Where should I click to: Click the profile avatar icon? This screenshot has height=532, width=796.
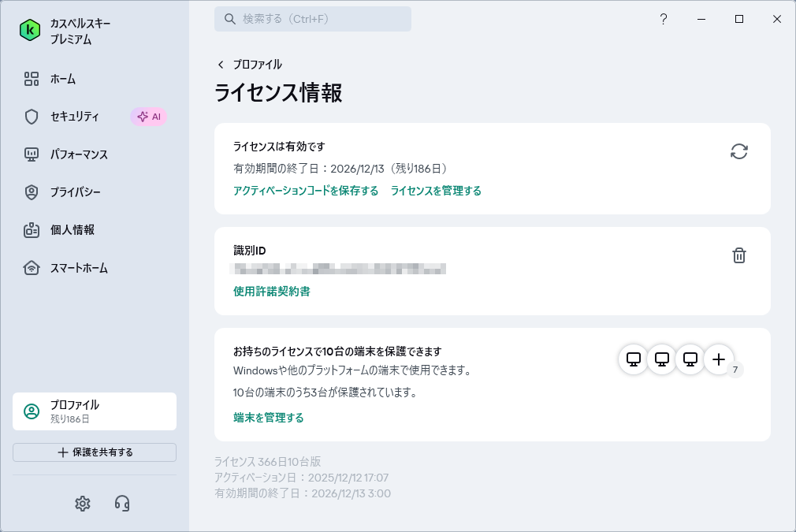[x=32, y=411]
